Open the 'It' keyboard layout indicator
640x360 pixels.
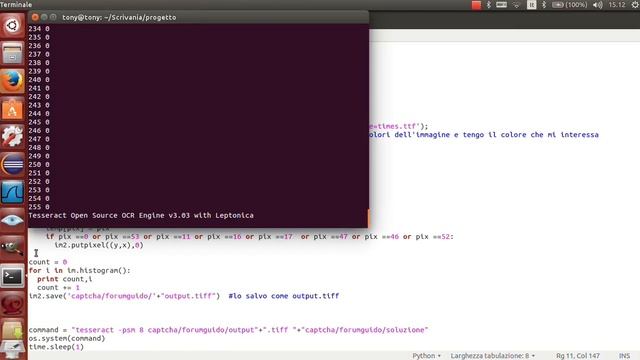point(531,5)
